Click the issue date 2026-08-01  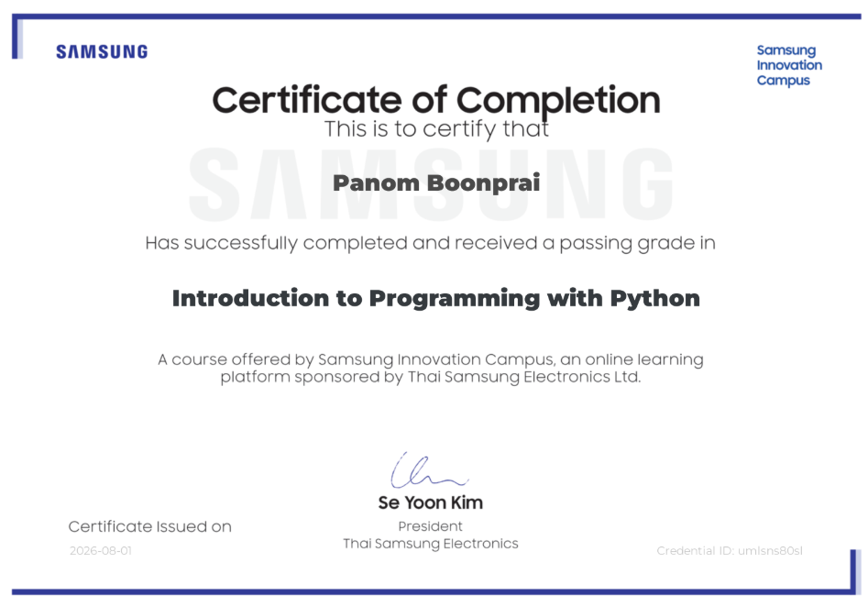click(x=101, y=550)
